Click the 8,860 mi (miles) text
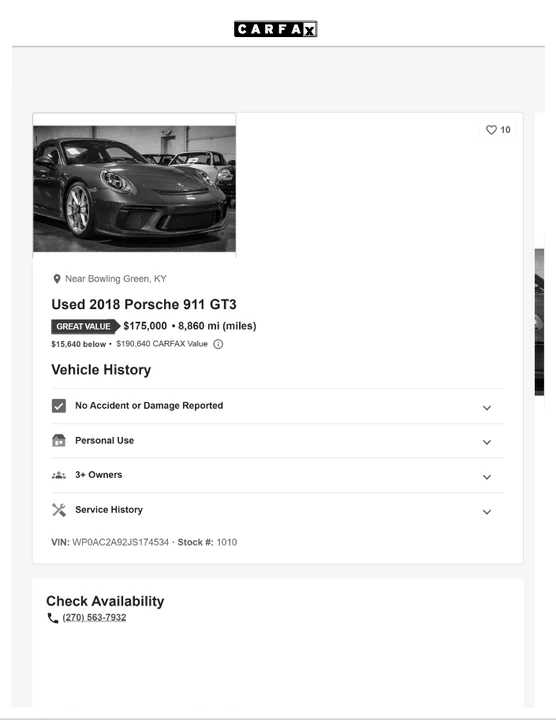This screenshot has width=556, height=720. (x=217, y=326)
